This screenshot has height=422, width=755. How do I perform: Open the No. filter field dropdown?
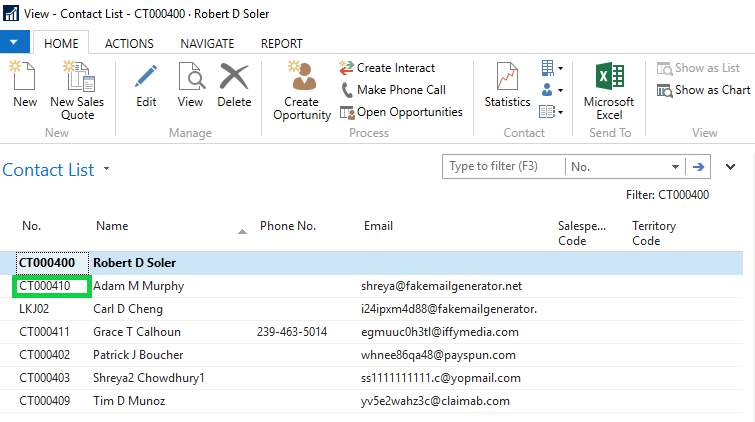click(x=675, y=167)
